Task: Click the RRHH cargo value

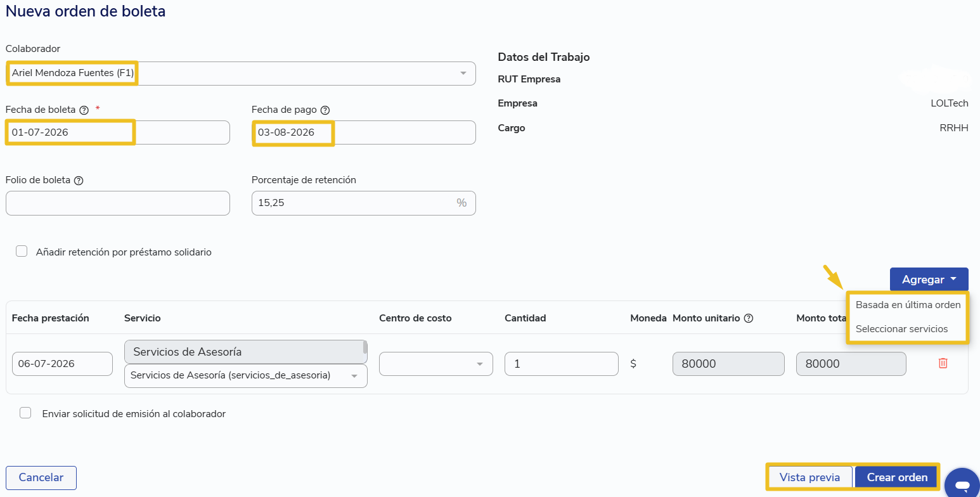Action: coord(954,128)
